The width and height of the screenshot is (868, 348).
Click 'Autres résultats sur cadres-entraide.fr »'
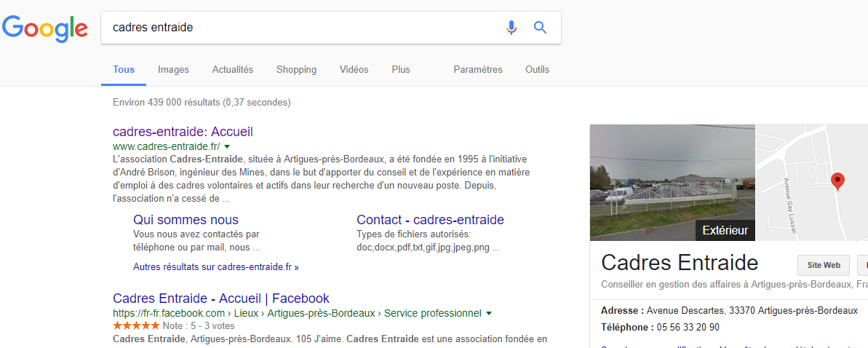coord(216,267)
